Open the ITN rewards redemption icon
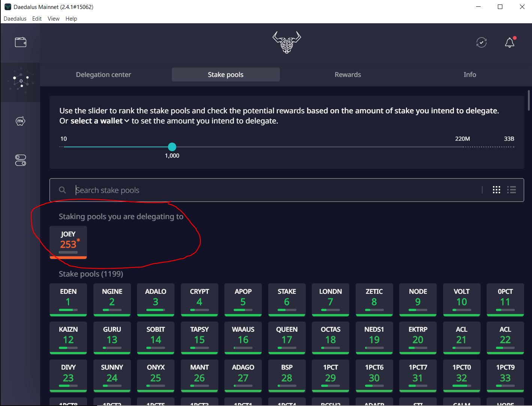 20,121
